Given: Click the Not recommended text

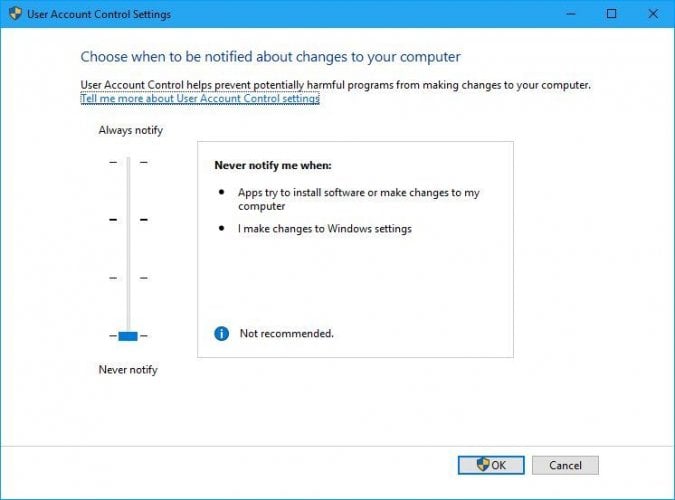Looking at the screenshot, I should [287, 333].
